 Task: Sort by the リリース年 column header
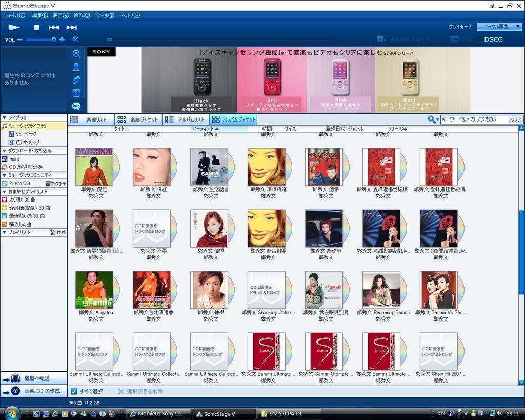coord(397,129)
